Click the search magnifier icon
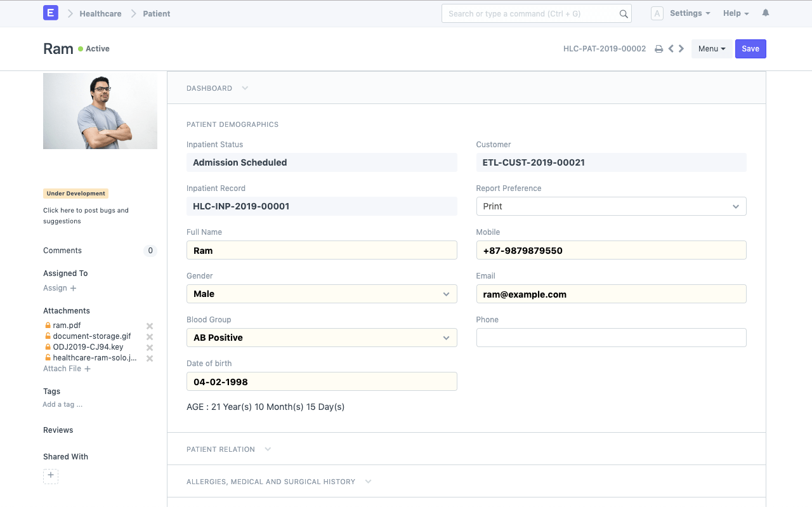The image size is (812, 507). point(624,14)
